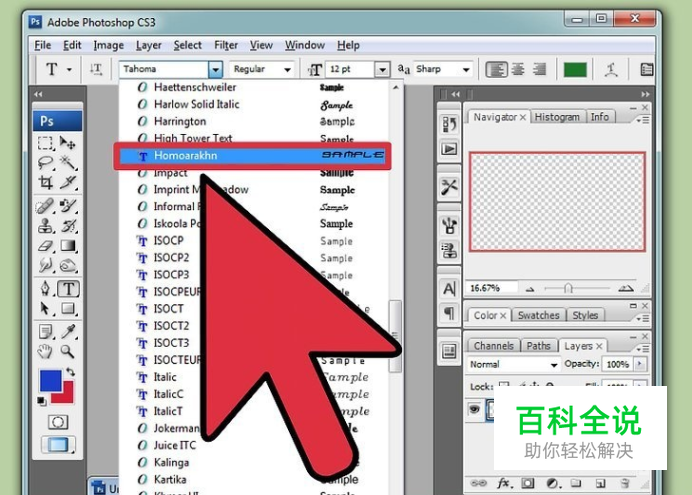Expand the Opacity slider arrow
This screenshot has width=692, height=495.
click(x=639, y=364)
